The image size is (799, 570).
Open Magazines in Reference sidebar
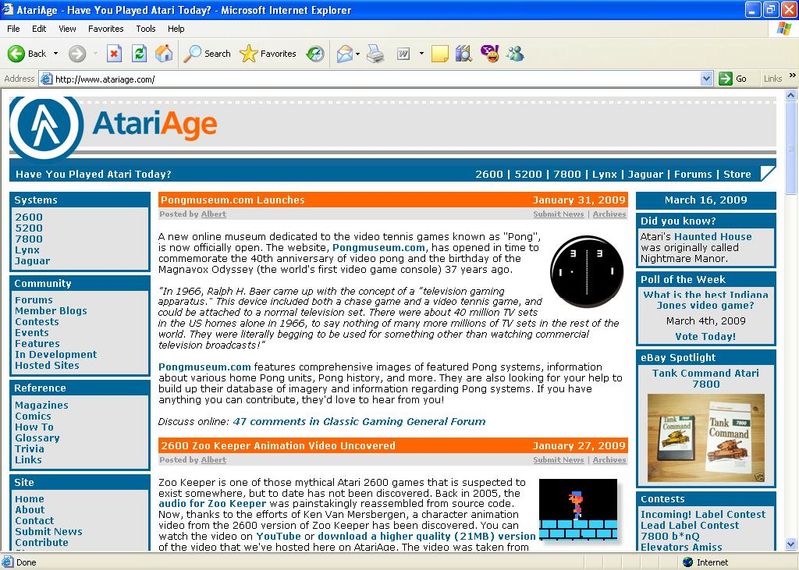tap(41, 405)
